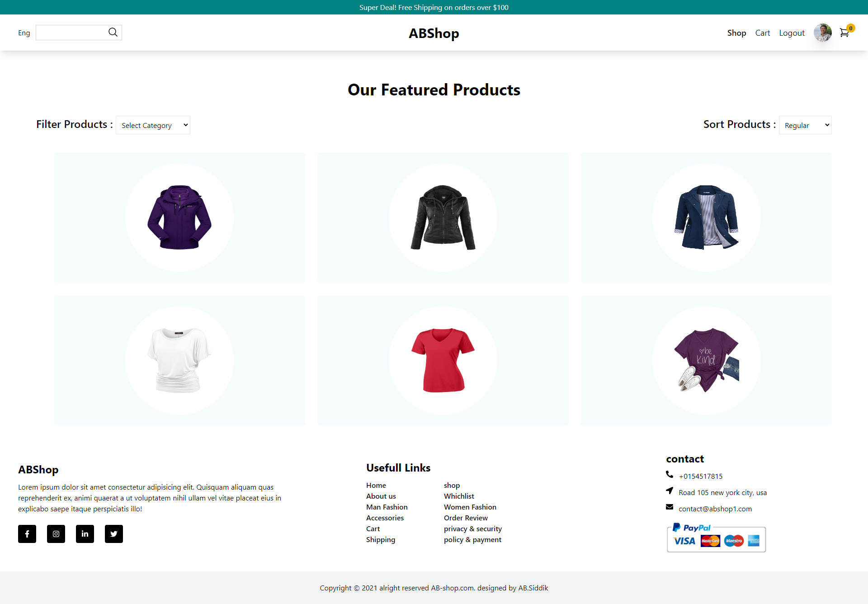Open the privacy & security link
868x604 pixels.
[473, 528]
